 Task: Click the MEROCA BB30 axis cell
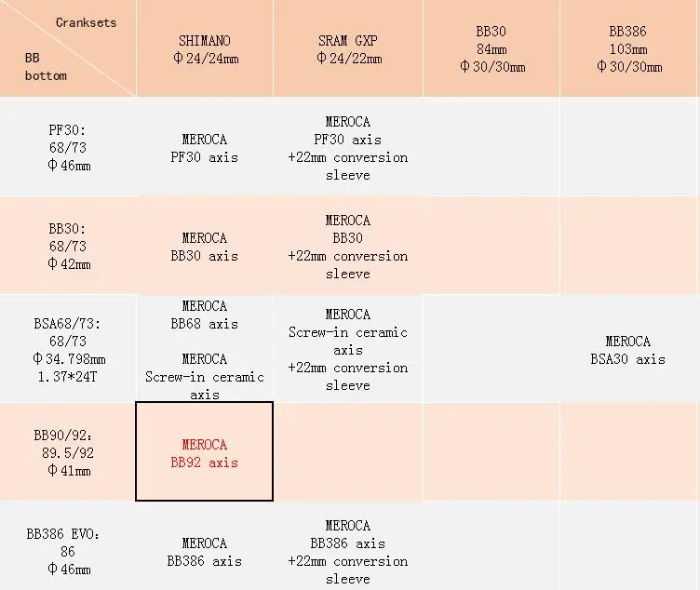click(x=205, y=246)
